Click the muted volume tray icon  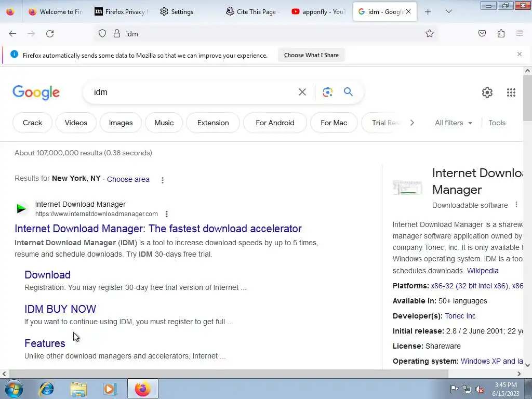click(x=480, y=390)
